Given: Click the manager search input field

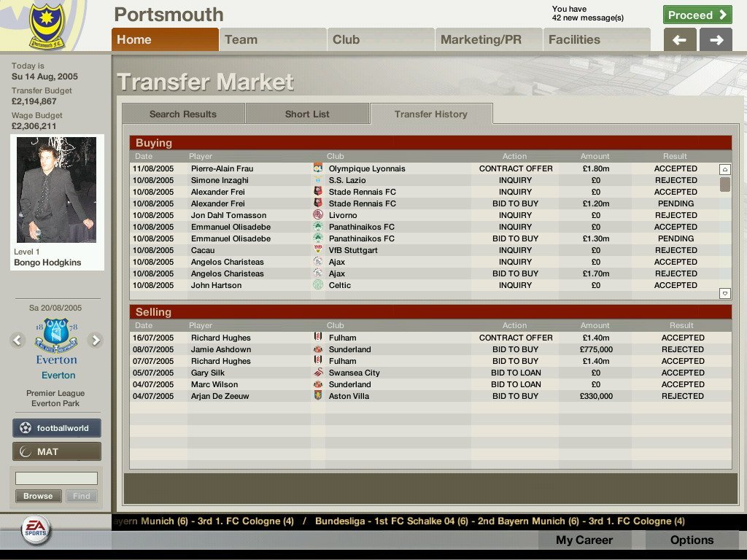Looking at the screenshot, I should (56, 478).
